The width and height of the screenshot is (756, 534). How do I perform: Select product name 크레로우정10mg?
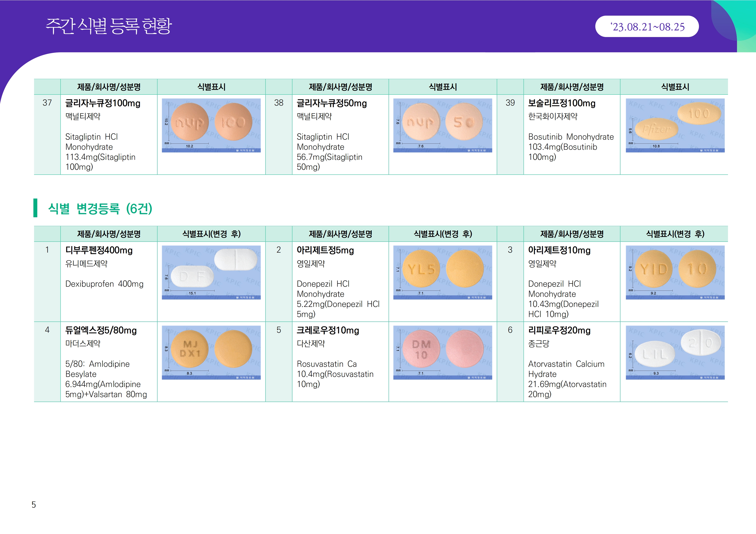pos(328,330)
